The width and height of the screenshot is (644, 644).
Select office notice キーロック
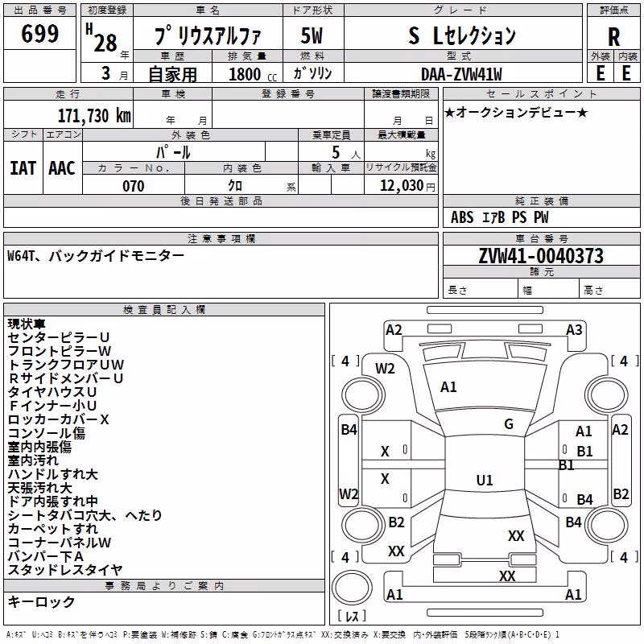41,601
